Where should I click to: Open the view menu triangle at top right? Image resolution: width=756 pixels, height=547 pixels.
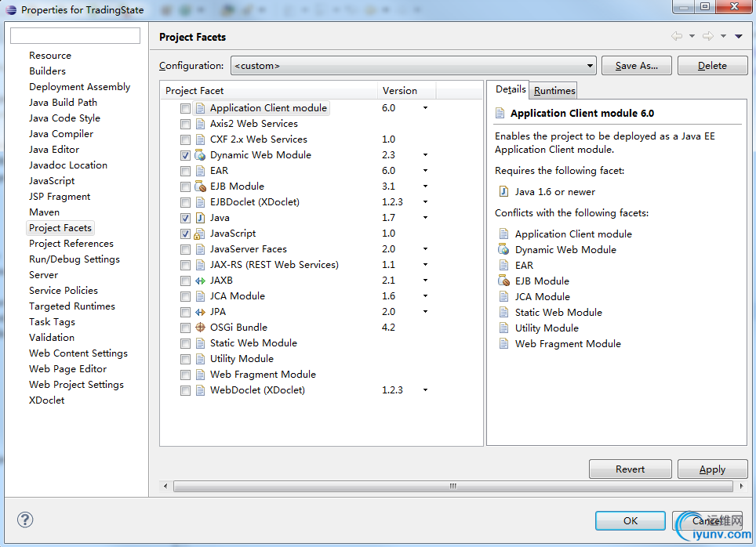[x=738, y=37]
